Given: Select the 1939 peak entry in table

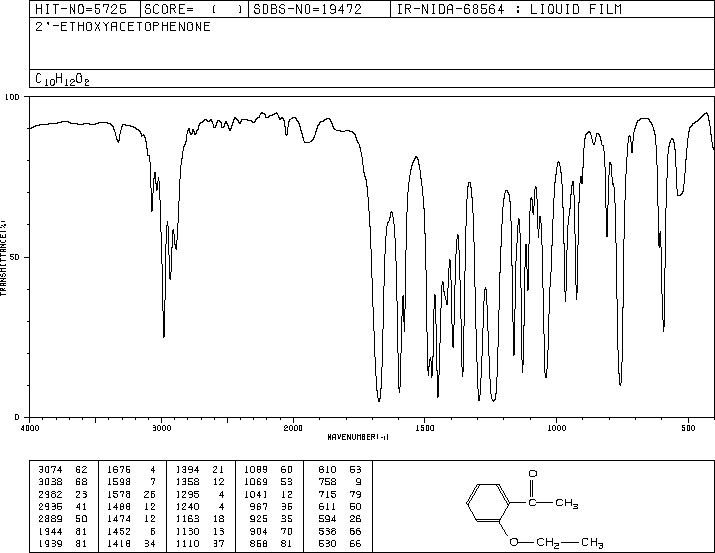Looking at the screenshot, I should (63, 543).
